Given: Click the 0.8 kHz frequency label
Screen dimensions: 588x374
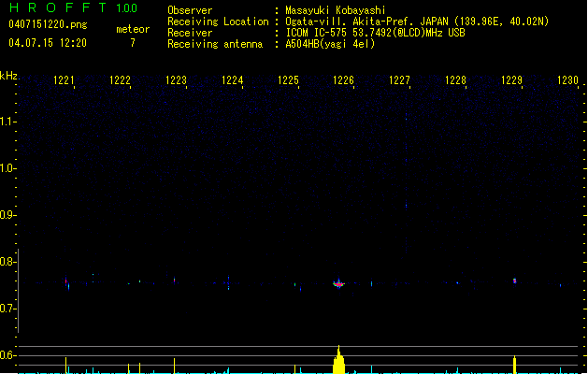Looking at the screenshot, I should 7,262.
